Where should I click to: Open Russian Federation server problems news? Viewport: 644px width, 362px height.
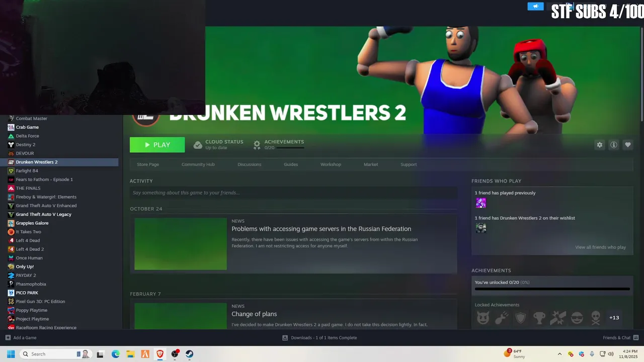(321, 229)
